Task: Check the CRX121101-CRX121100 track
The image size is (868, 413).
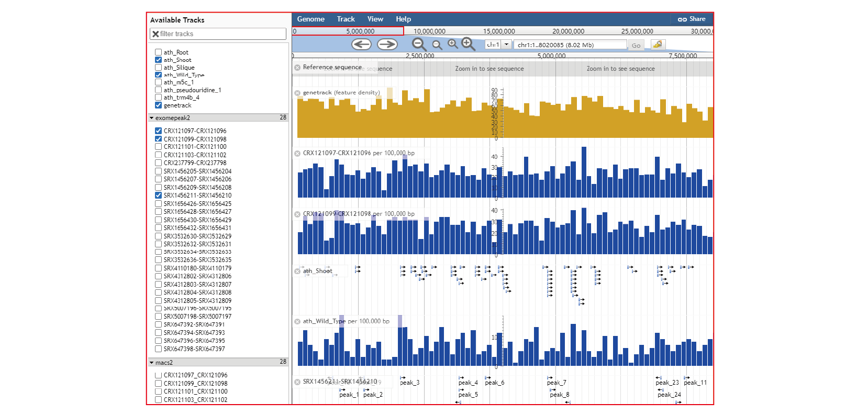Action: (x=158, y=147)
